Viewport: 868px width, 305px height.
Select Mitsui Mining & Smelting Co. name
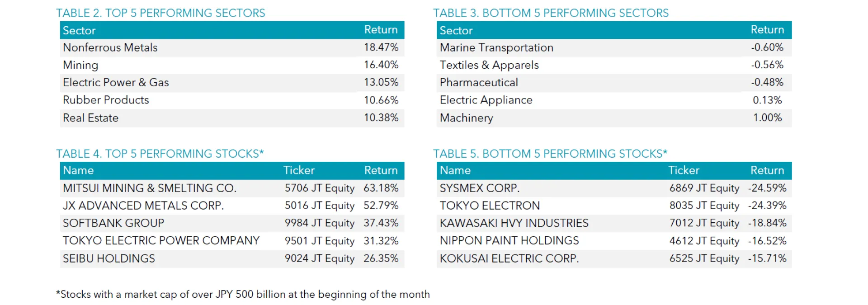point(150,188)
